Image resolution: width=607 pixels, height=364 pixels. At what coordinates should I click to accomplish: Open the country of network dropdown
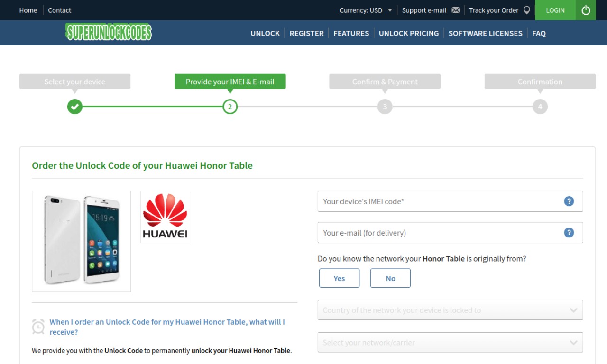pyautogui.click(x=450, y=310)
